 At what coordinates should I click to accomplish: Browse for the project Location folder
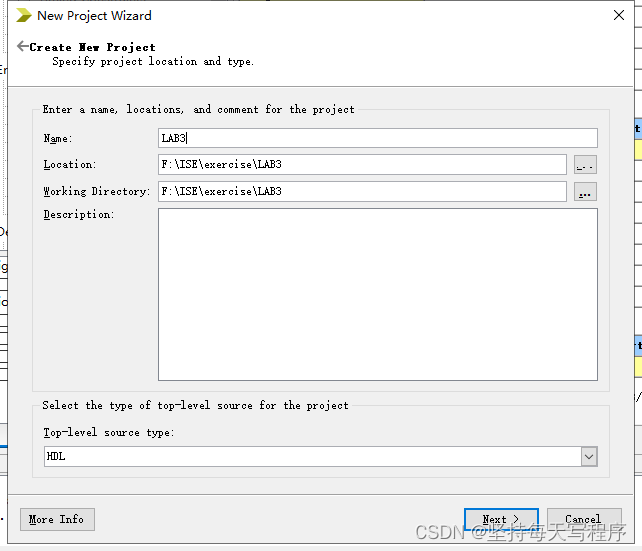tap(585, 165)
